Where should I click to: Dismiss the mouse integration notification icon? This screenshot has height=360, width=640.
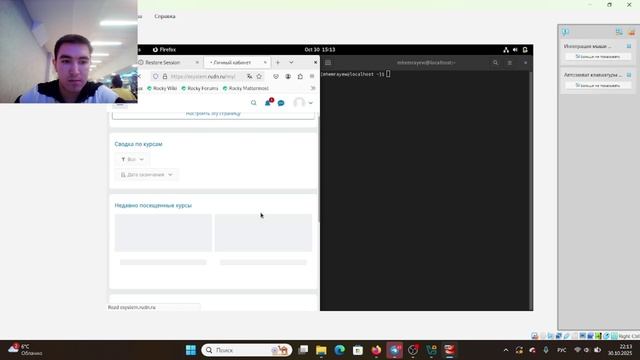pos(629,46)
